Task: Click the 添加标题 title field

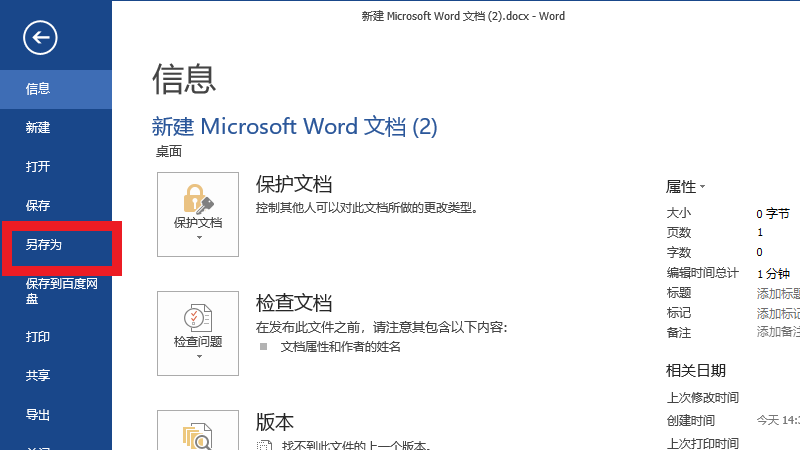Action: (777, 293)
